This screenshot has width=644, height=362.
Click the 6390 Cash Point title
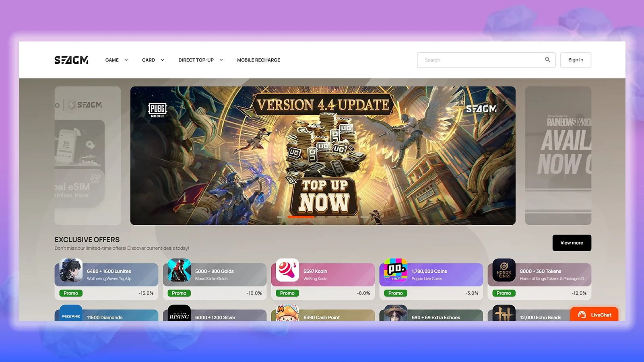click(322, 317)
